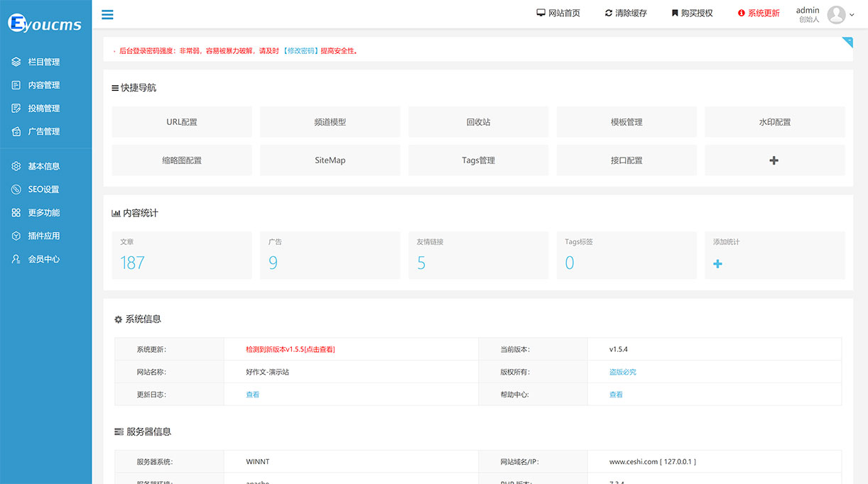Viewport: 868px width, 484px height.
Task: Open 网站首页 from the top bar
Action: coord(558,13)
